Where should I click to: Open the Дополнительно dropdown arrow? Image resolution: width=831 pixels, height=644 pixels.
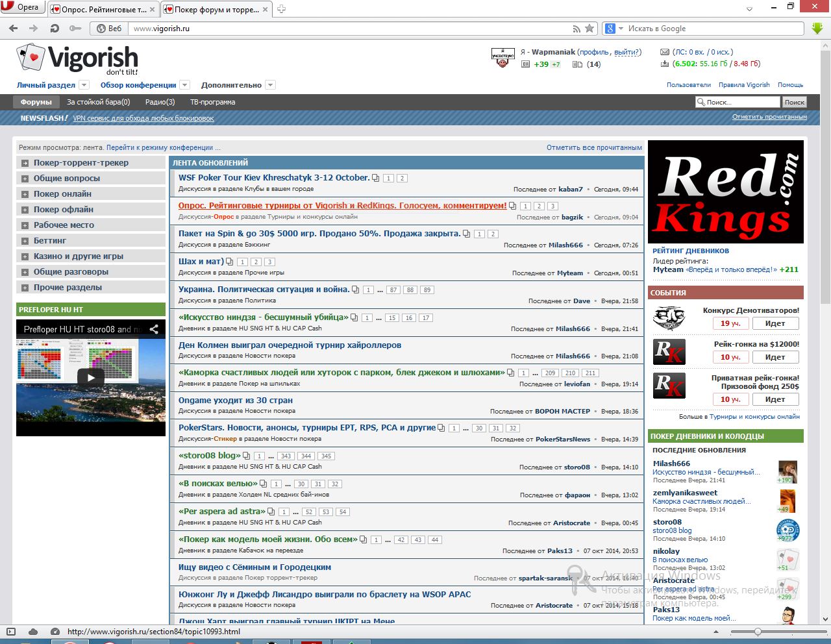[271, 85]
